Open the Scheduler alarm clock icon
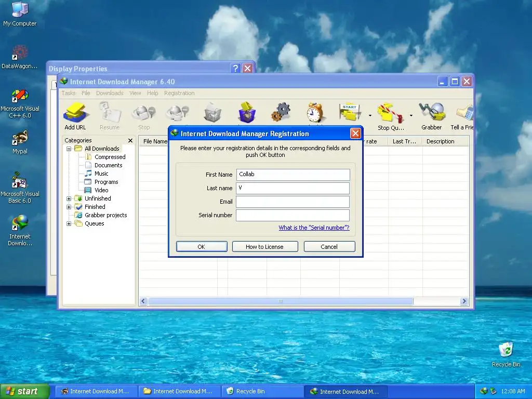532x399 pixels. pos(315,113)
